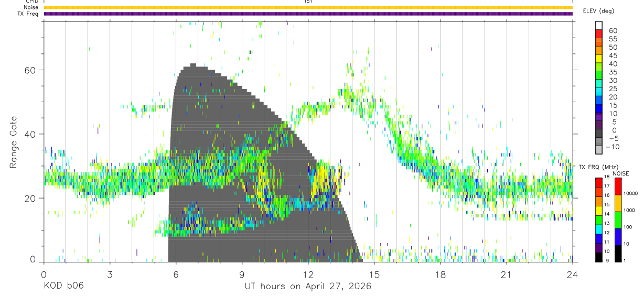Click the 'Noise' label at top left
Screen dimensions: 644x297
[30, 7]
